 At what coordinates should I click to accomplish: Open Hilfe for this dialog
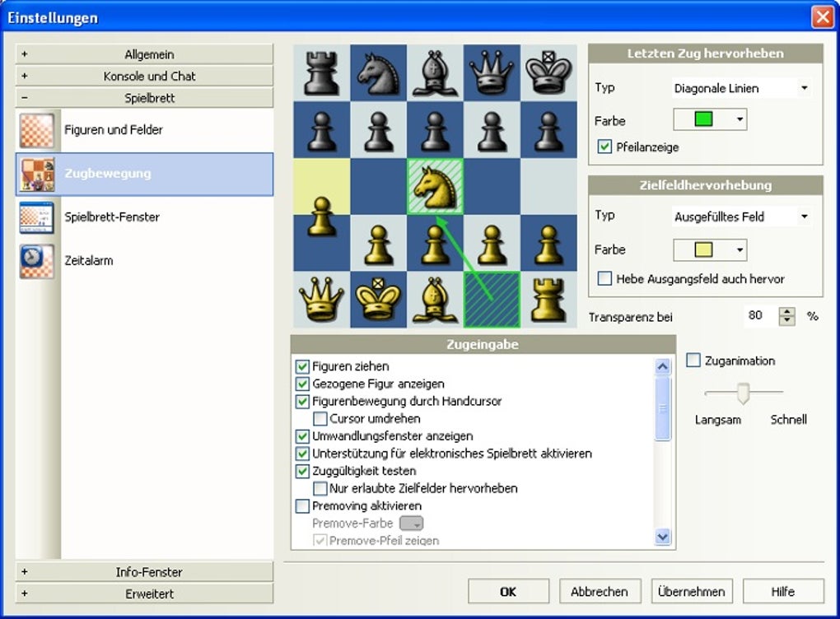click(783, 590)
